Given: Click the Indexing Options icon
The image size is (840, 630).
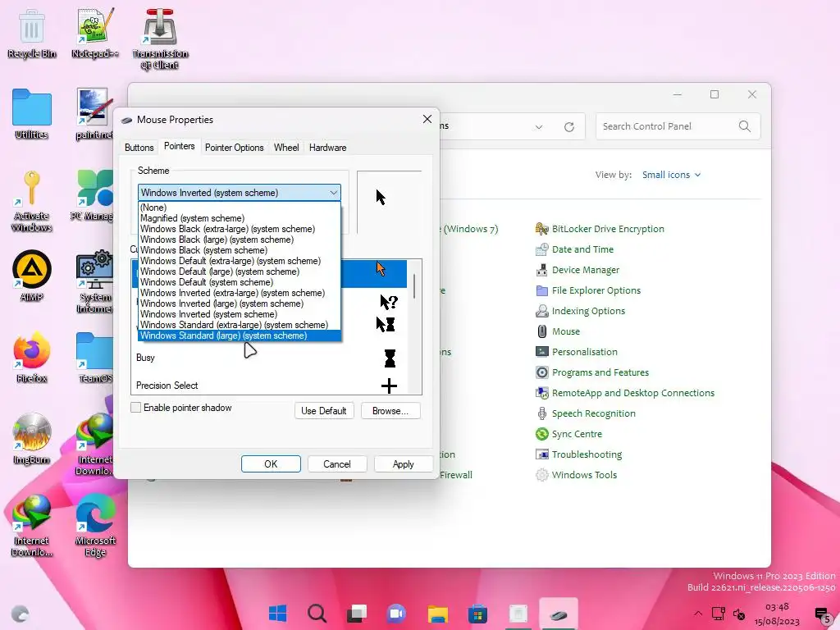Looking at the screenshot, I should coord(541,311).
